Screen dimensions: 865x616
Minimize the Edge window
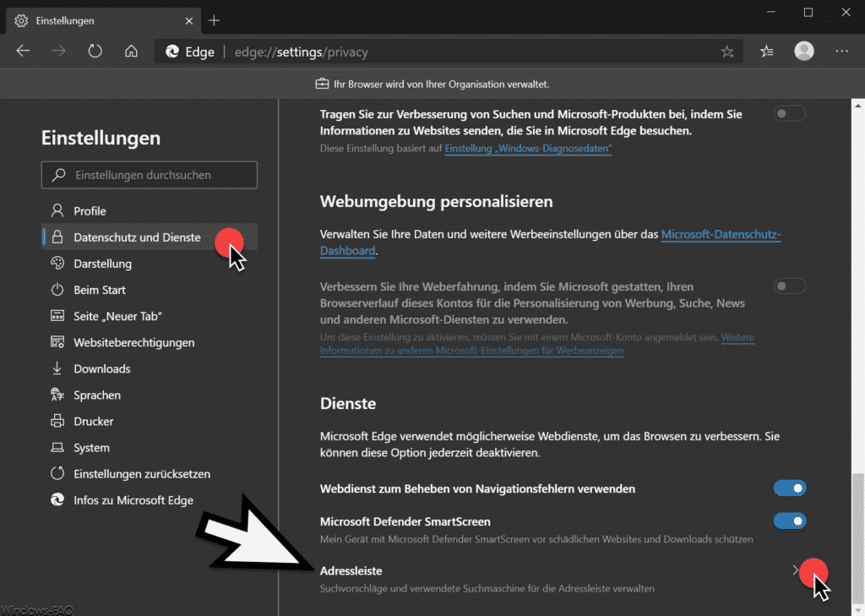click(x=771, y=12)
